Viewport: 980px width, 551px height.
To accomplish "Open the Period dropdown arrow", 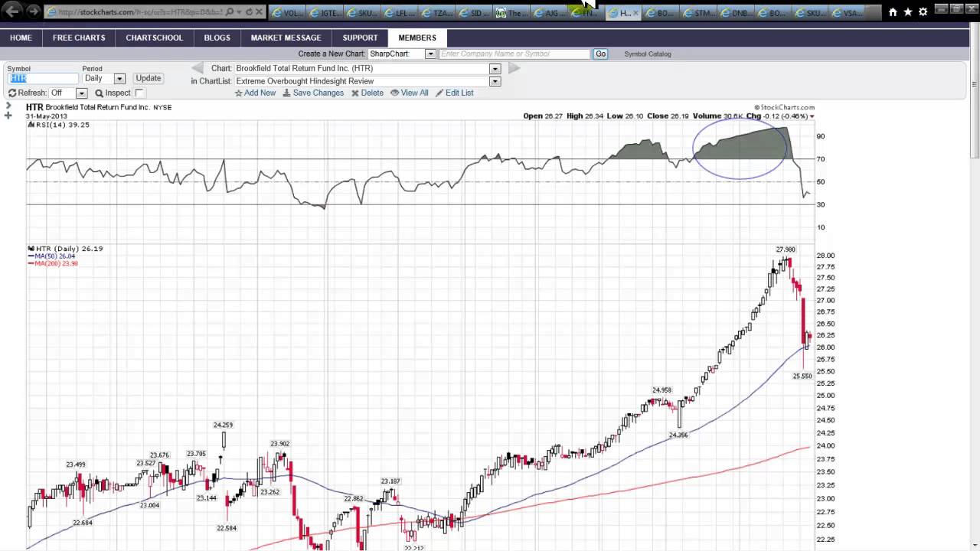I will (119, 78).
